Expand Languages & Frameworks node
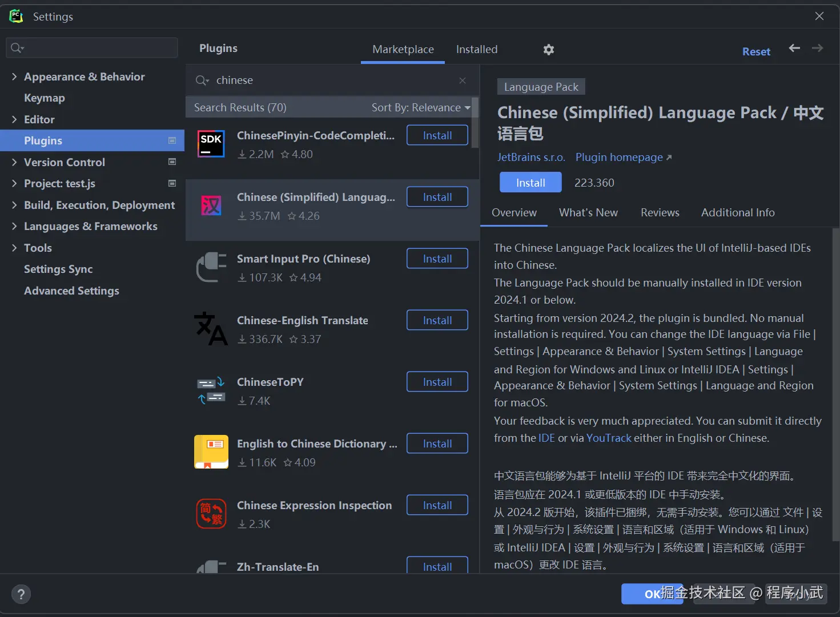840x617 pixels. click(14, 226)
